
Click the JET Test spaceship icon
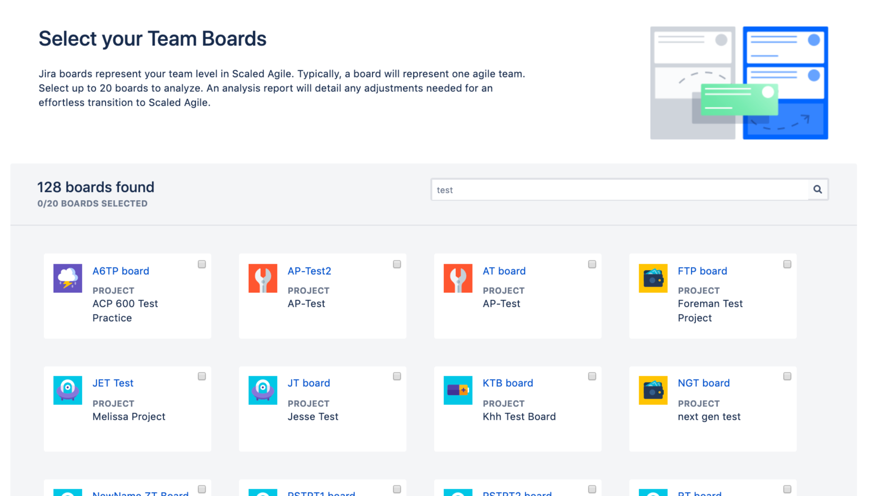point(68,390)
